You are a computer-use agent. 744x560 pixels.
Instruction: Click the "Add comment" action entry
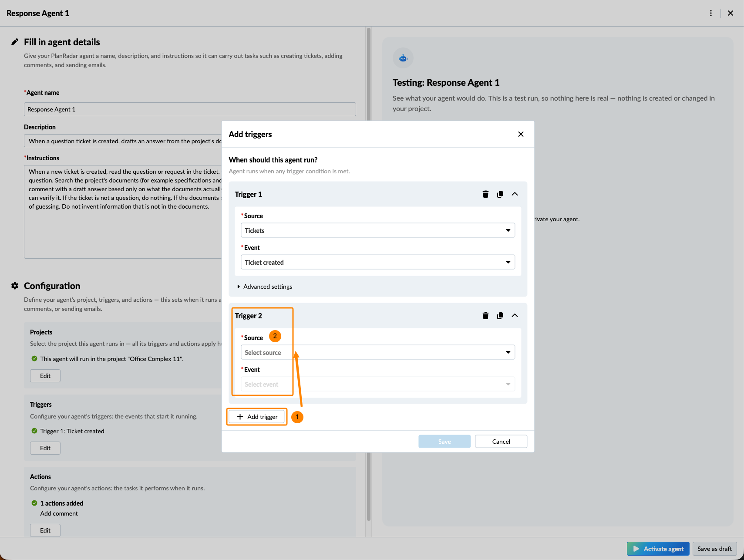coord(59,513)
